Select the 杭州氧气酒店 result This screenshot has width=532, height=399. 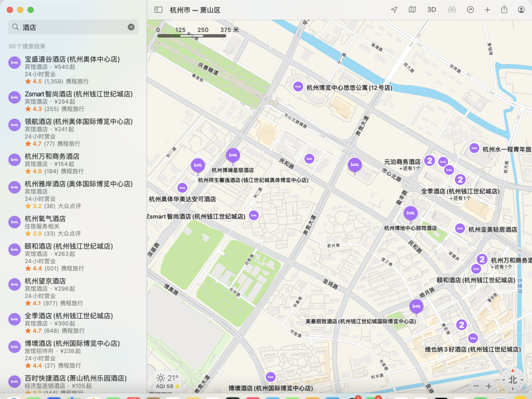[73, 226]
